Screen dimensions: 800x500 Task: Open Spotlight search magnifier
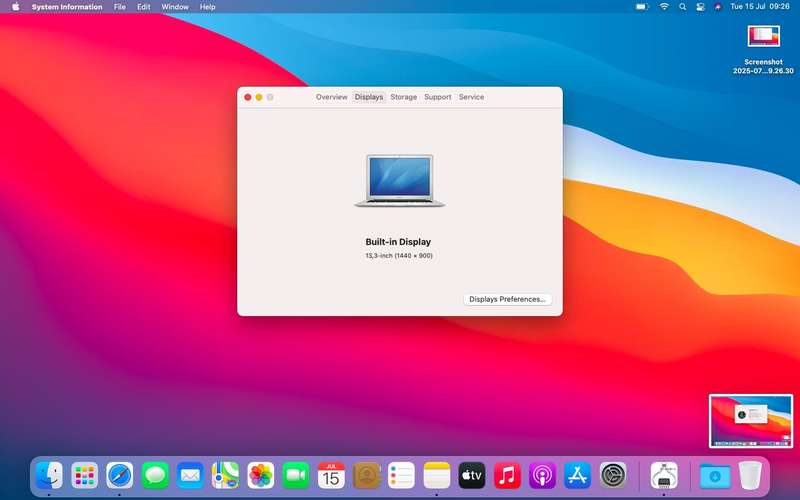pos(682,7)
